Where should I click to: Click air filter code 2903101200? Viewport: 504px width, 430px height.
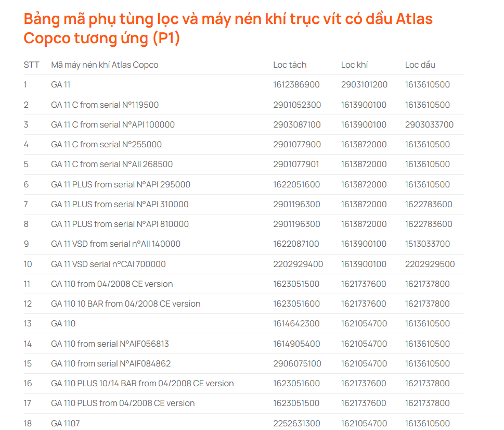pyautogui.click(x=364, y=84)
